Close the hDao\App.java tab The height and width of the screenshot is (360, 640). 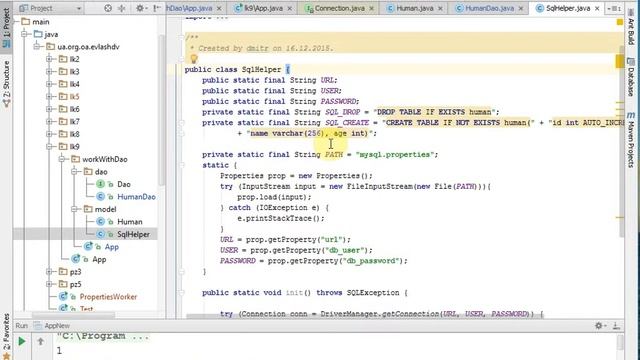click(219, 8)
